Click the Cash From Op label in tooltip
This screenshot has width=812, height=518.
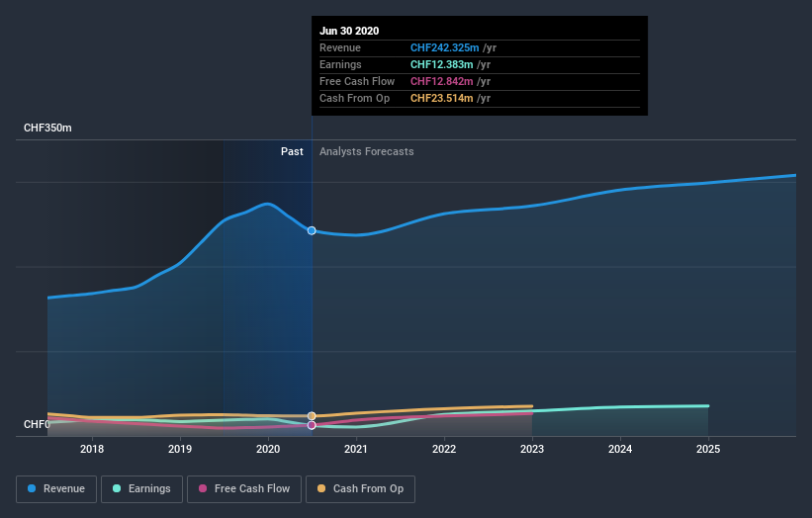point(355,98)
